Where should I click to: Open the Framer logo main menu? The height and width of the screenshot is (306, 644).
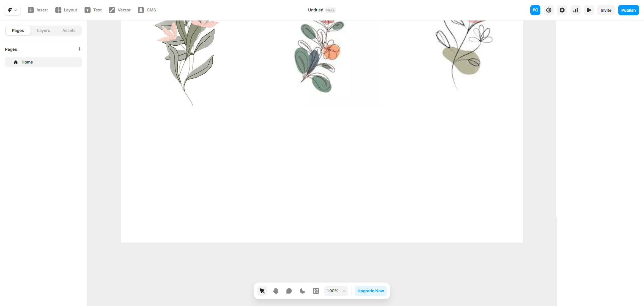[x=13, y=10]
